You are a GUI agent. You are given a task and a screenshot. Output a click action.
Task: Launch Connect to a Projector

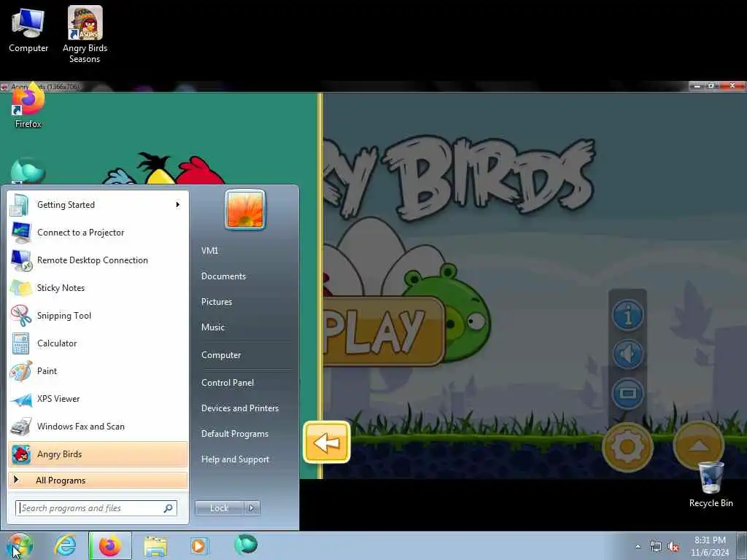point(98,233)
